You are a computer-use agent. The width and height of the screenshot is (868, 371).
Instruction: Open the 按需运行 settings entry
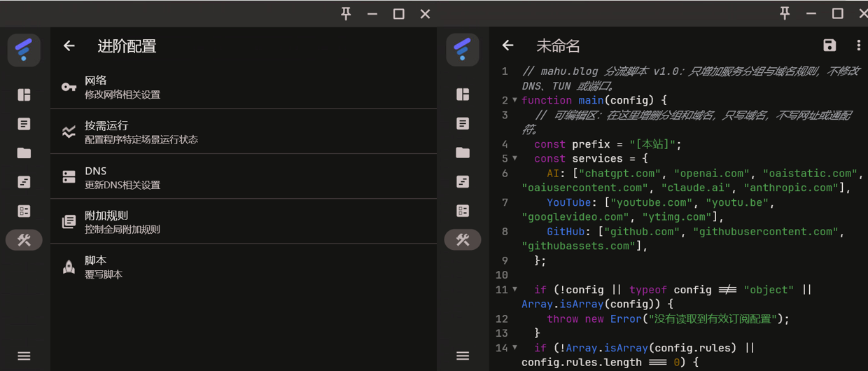pos(244,132)
